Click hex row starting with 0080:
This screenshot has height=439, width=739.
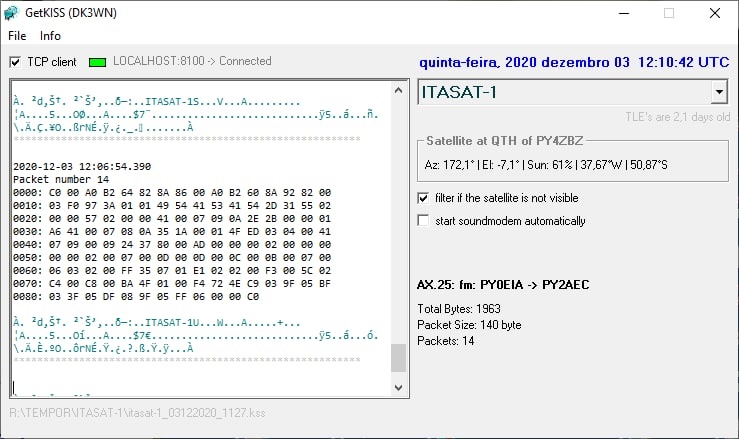click(136, 297)
